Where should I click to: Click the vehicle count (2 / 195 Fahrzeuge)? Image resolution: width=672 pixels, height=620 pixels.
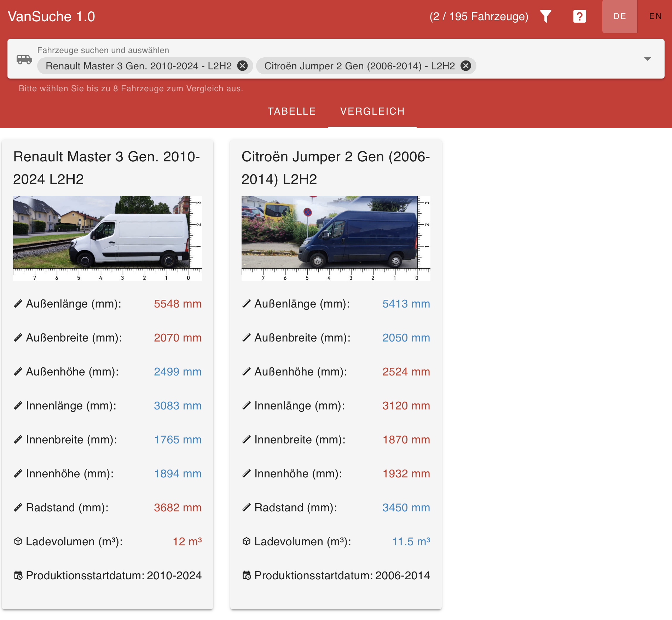click(x=479, y=17)
